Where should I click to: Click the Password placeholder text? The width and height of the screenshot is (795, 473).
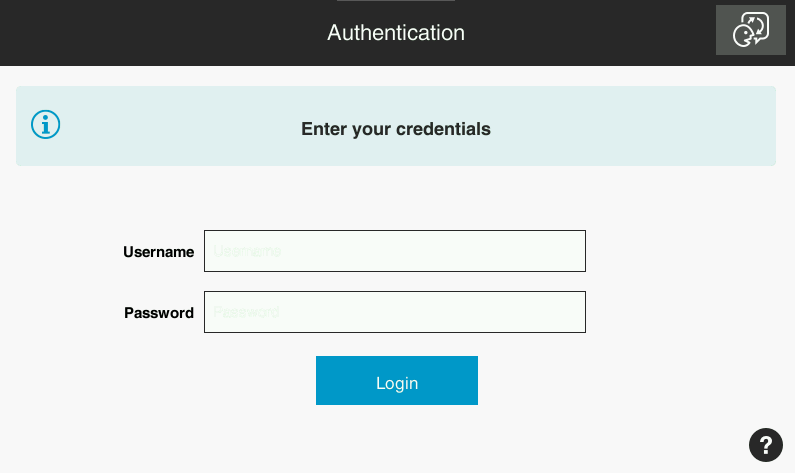click(246, 312)
